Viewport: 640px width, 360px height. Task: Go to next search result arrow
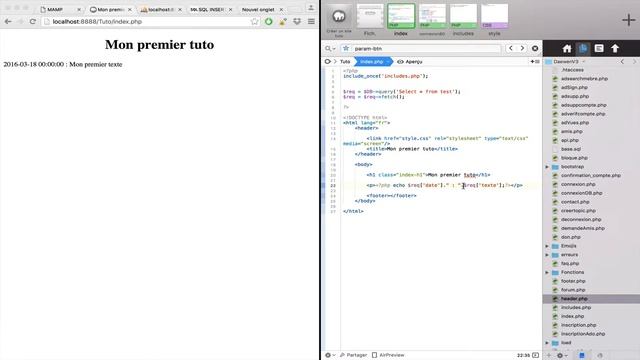point(522,48)
